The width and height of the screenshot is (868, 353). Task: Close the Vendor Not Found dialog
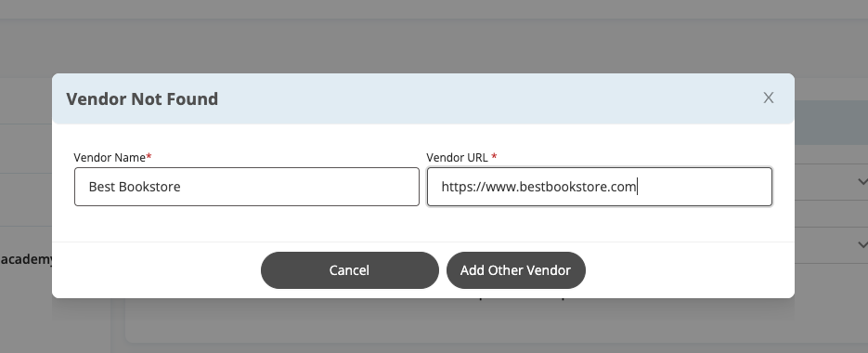(x=768, y=98)
